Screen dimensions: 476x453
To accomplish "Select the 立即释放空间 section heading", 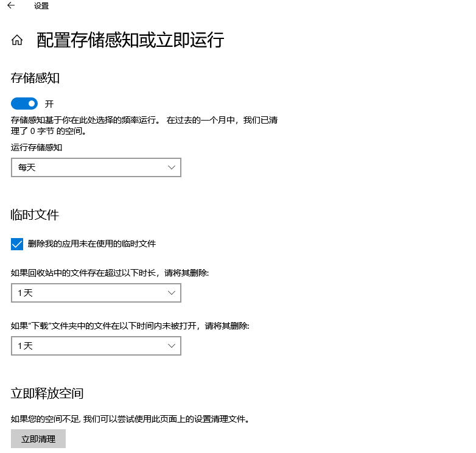I will pyautogui.click(x=47, y=393).
